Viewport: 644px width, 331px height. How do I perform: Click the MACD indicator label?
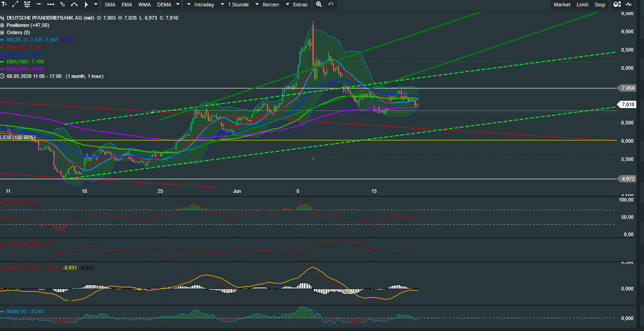[x=25, y=268]
